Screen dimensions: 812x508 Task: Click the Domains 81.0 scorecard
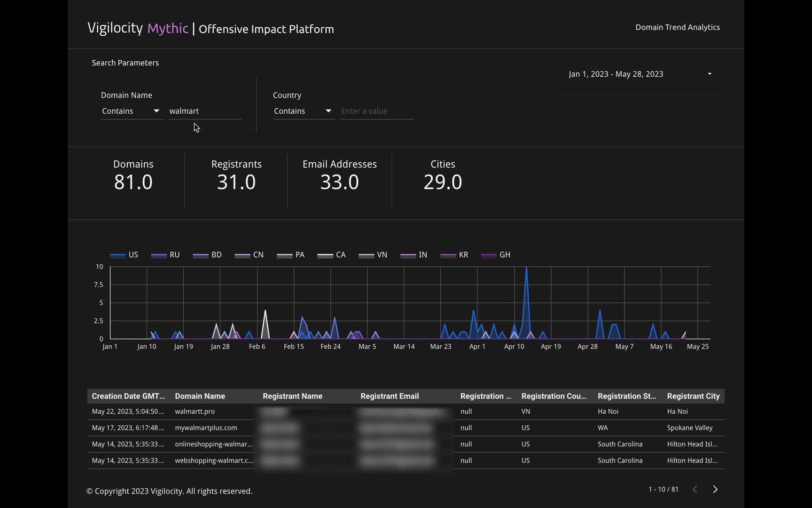[133, 176]
